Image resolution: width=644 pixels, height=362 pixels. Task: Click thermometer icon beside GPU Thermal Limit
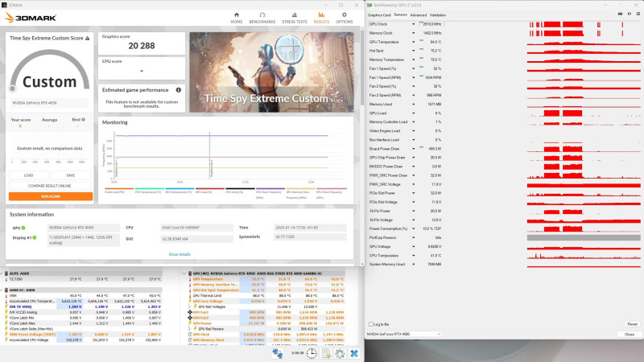coord(190,295)
